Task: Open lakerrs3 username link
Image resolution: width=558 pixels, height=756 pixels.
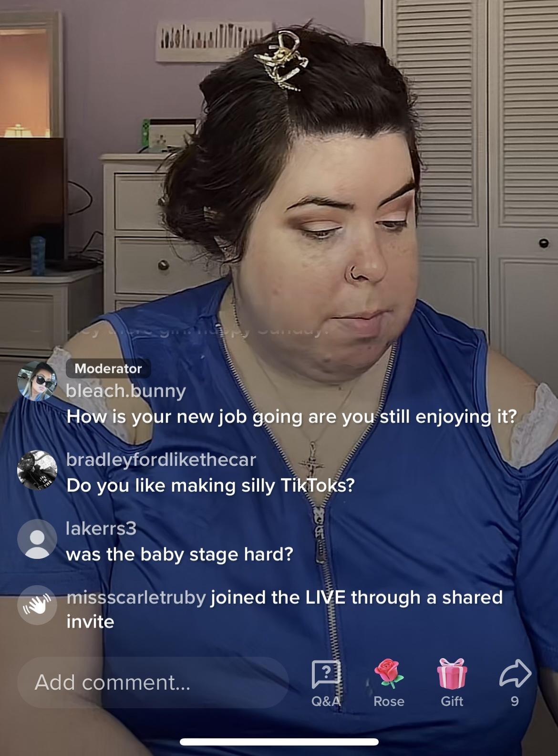Action: pos(101,528)
